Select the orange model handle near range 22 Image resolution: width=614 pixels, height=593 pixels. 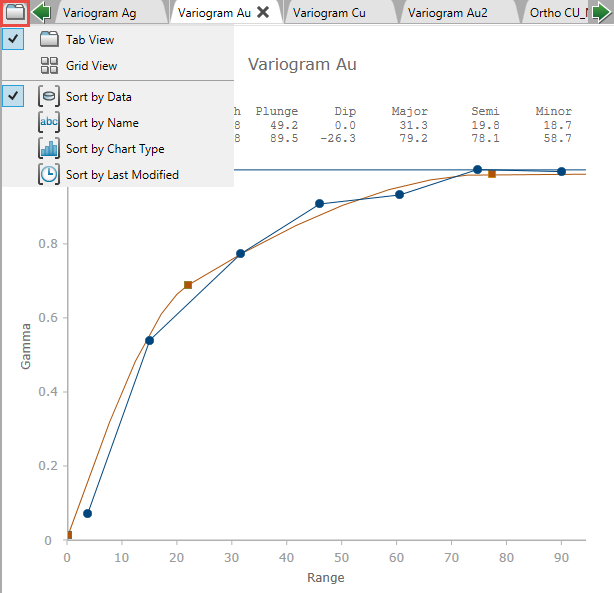[x=188, y=285]
